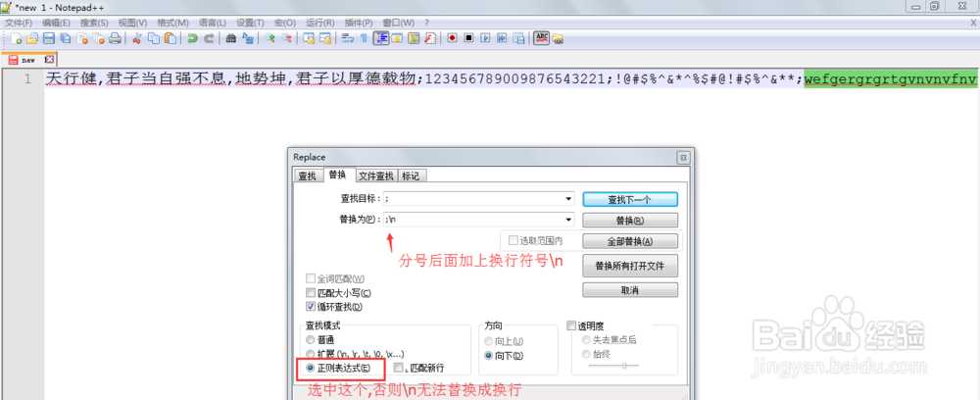
Task: Select the 正则表达式 radio button
Action: click(x=311, y=368)
